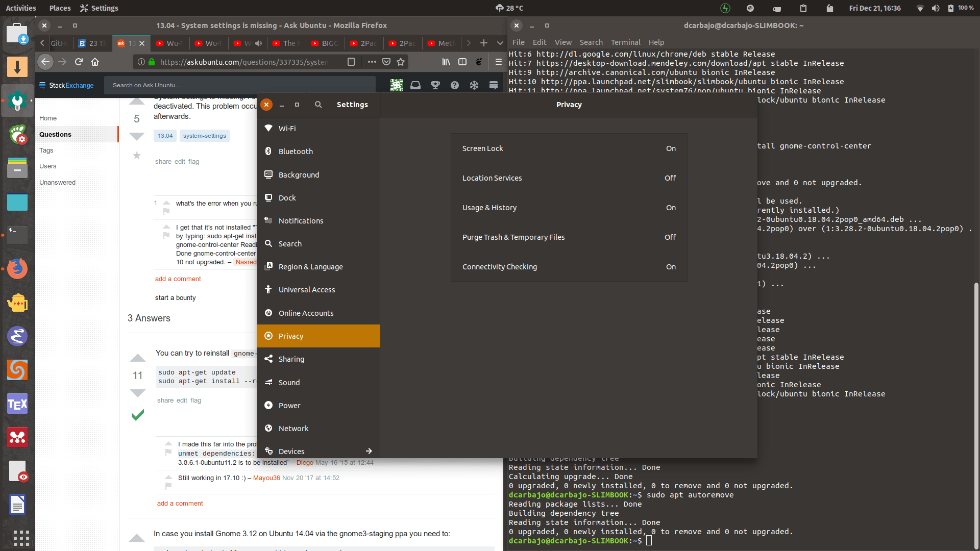This screenshot has width=980, height=551.
Task: Switch to the GitHub tab in Firefox
Action: pyautogui.click(x=55, y=43)
